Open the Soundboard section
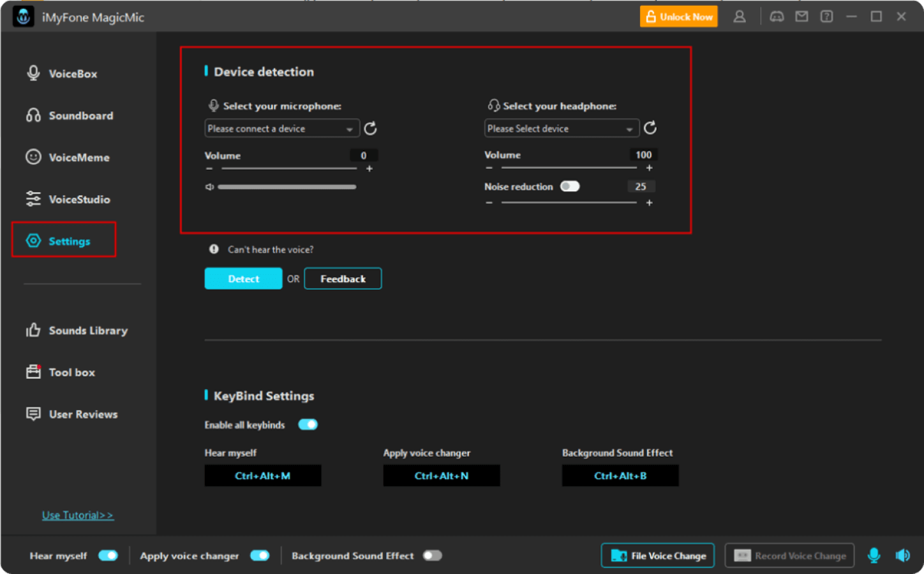The height and width of the screenshot is (574, 924). click(70, 115)
